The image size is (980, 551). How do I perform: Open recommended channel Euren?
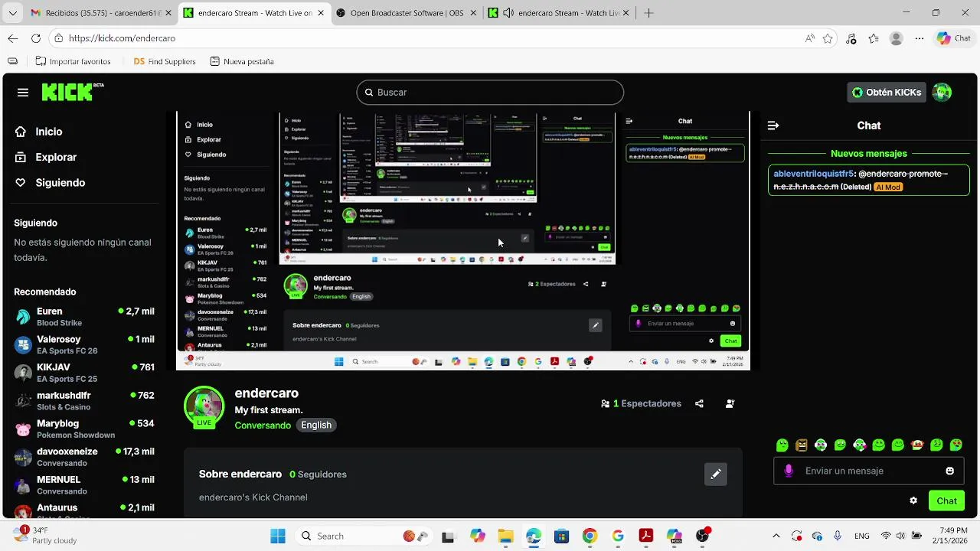(x=84, y=317)
